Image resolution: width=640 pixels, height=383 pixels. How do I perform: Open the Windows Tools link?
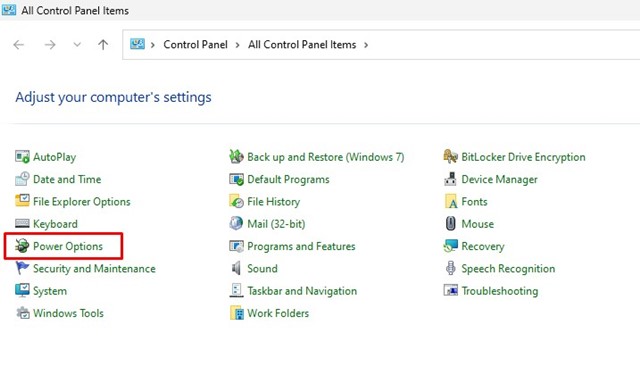pos(68,313)
